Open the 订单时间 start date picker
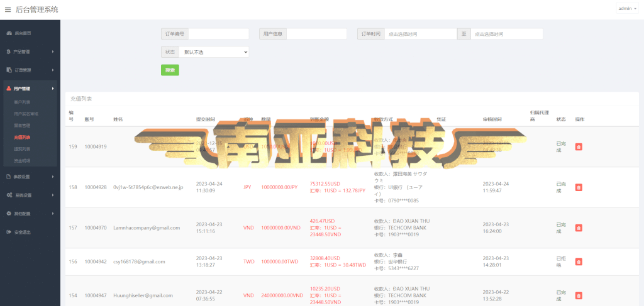Screen dimensions: 644x306 [421, 34]
